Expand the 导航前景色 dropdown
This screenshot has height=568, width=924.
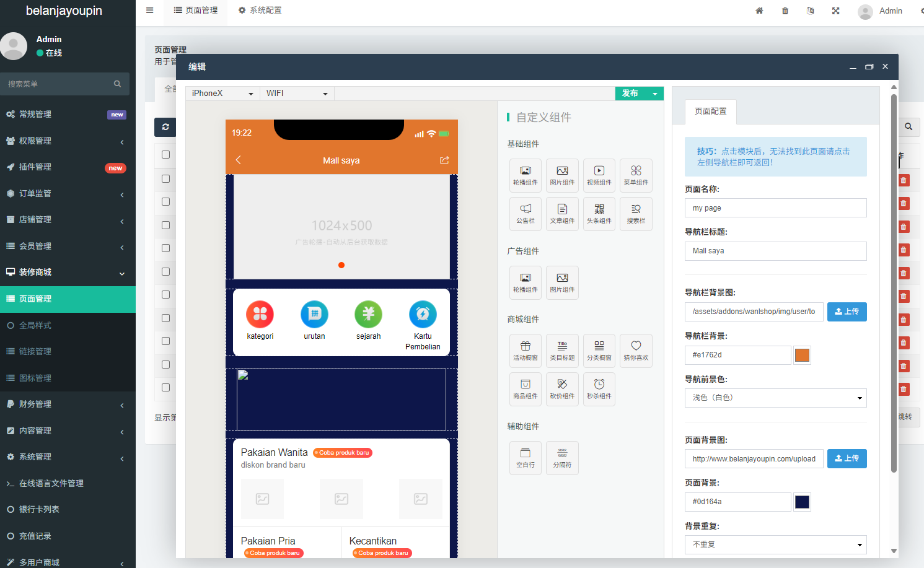click(775, 398)
